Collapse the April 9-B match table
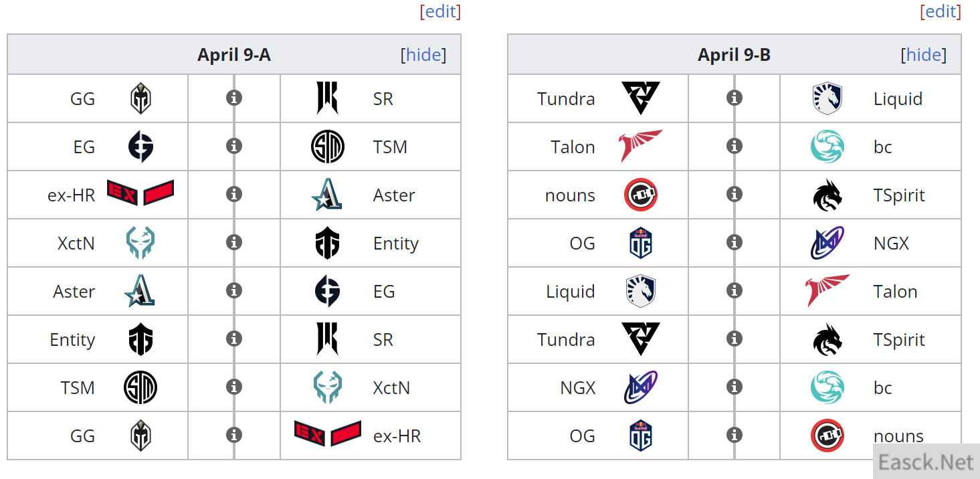 [924, 55]
